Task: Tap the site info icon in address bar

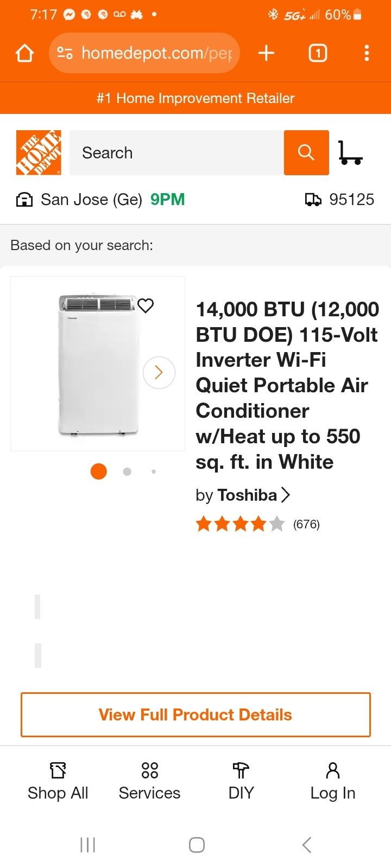Action: coord(65,53)
